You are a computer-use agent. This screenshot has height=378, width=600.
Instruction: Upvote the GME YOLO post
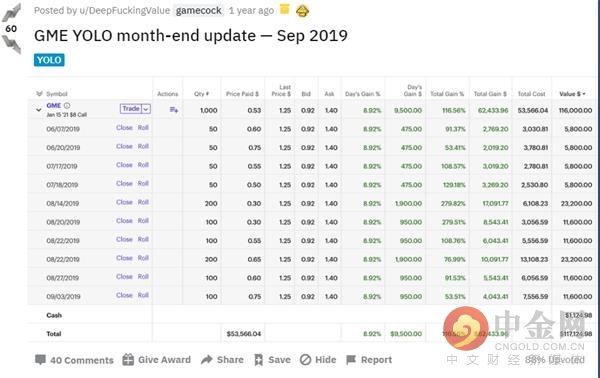click(x=11, y=13)
